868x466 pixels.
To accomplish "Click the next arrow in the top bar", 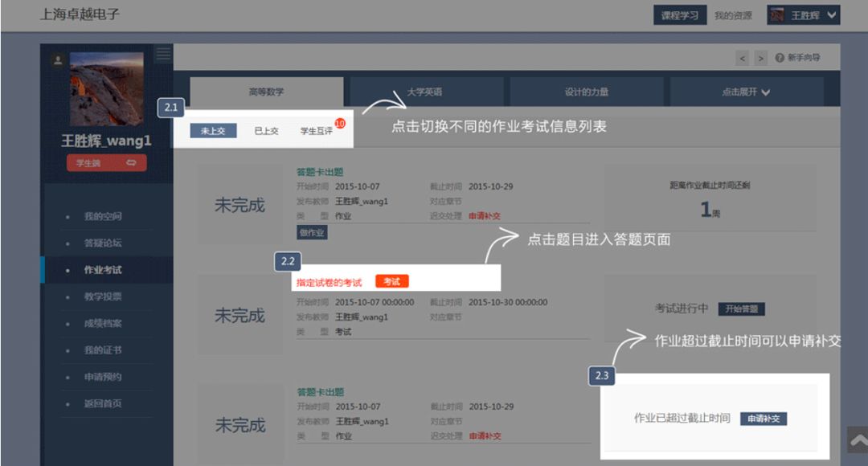I will [x=760, y=58].
